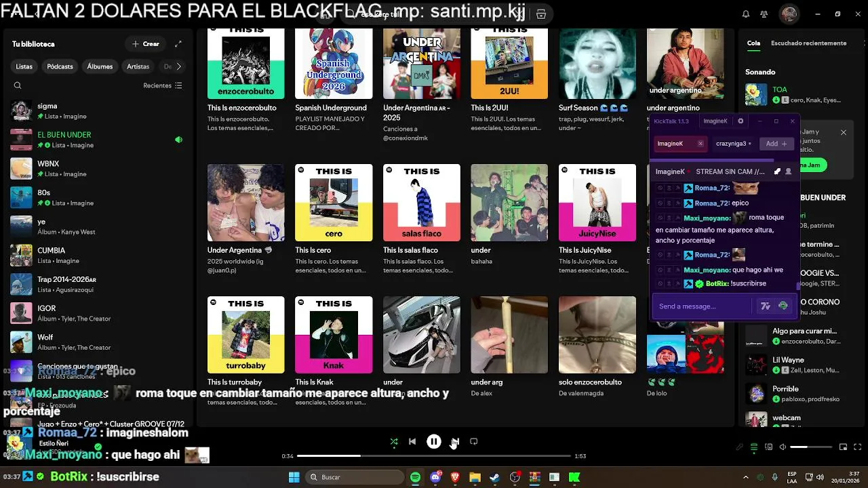The image size is (868, 488).
Task: Open the lyrics microphone icon
Action: click(740, 447)
